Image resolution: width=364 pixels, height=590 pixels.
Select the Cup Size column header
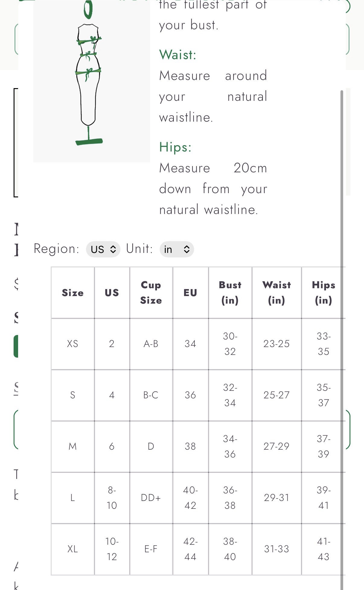(x=151, y=293)
